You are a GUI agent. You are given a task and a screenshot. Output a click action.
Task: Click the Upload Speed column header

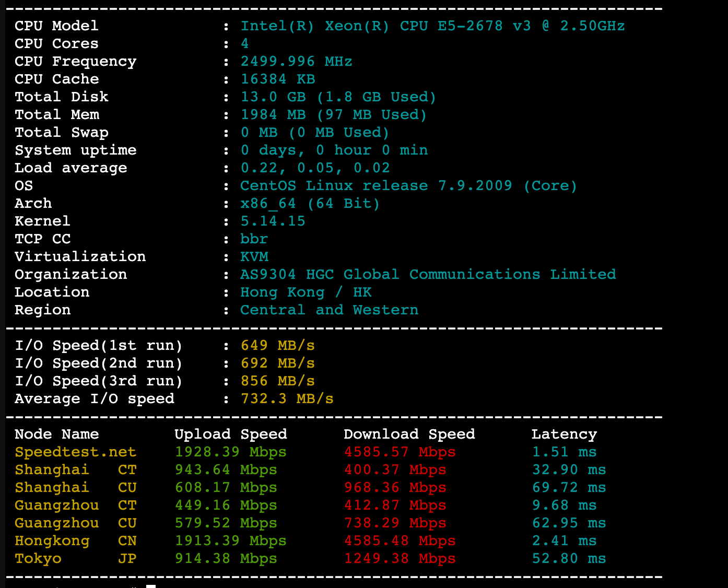[230, 434]
